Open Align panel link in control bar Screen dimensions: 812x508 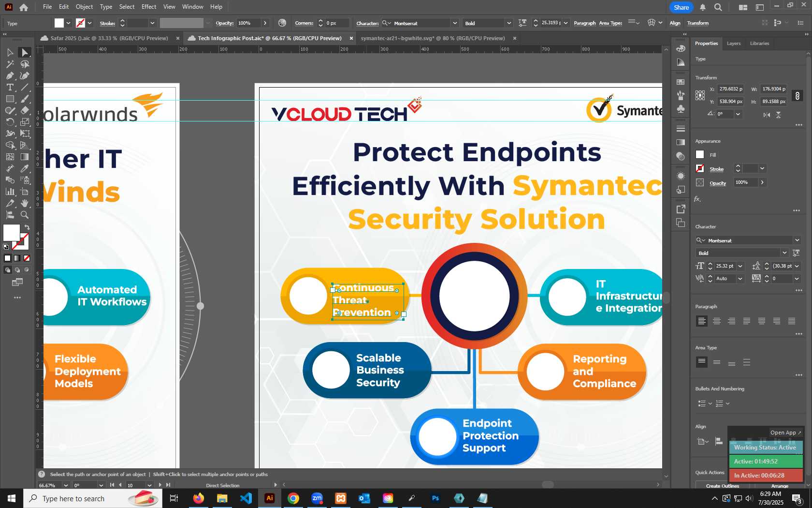(x=675, y=23)
